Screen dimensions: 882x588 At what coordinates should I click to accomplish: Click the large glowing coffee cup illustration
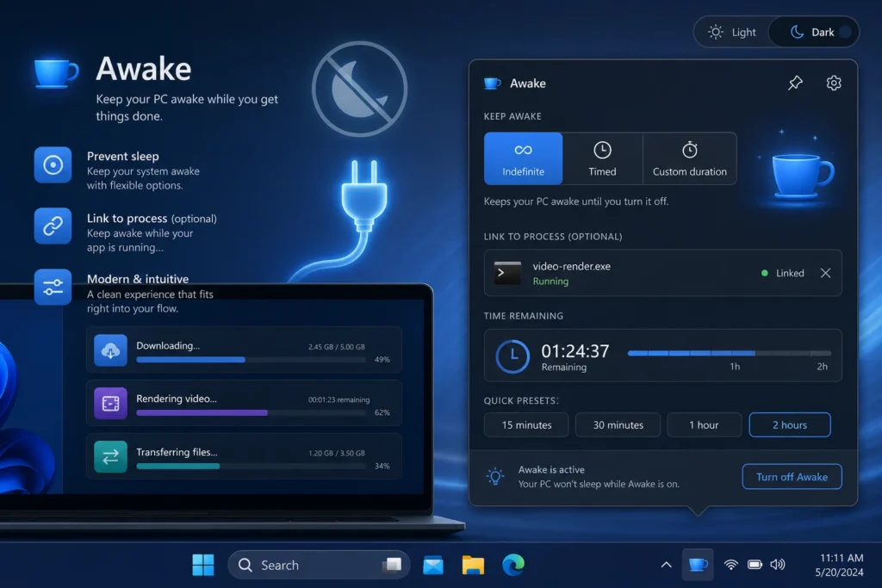pos(802,176)
